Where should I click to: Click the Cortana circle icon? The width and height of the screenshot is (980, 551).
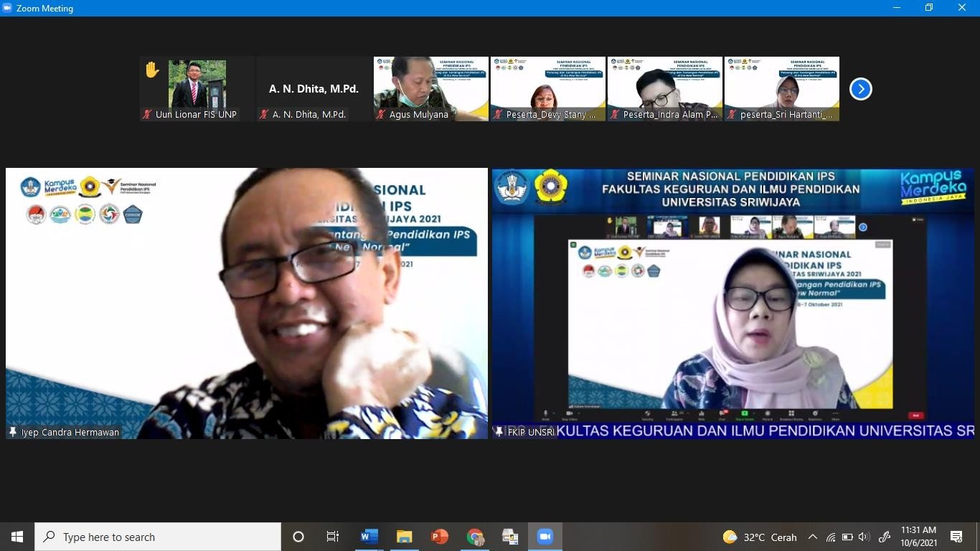pos(298,537)
